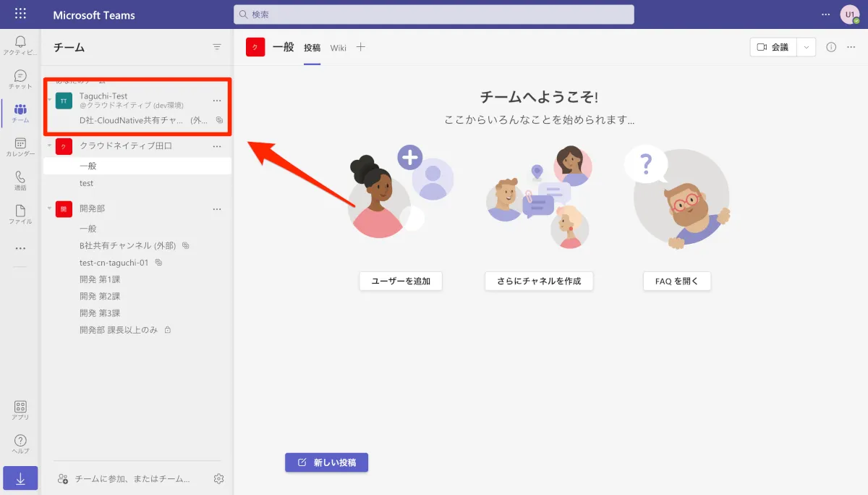Image resolution: width=868 pixels, height=495 pixels.
Task: Open channel more options ellipsis in header
Action: 851,47
